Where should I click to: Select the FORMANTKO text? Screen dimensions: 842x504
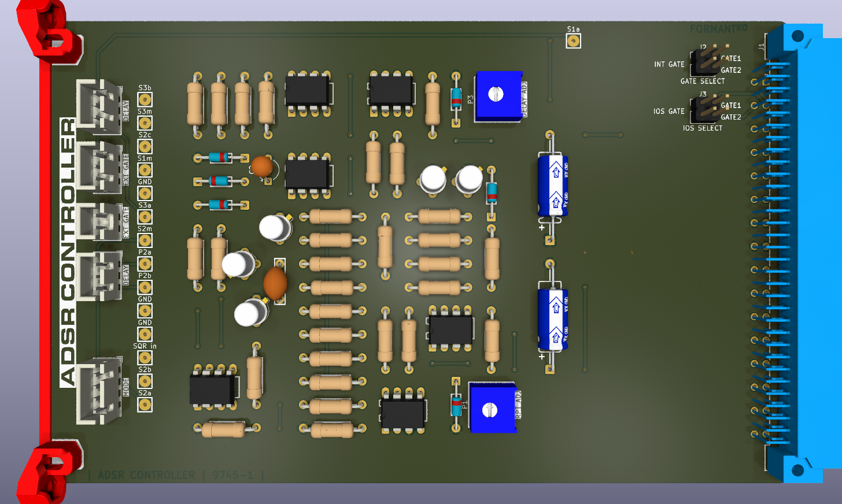click(x=718, y=29)
